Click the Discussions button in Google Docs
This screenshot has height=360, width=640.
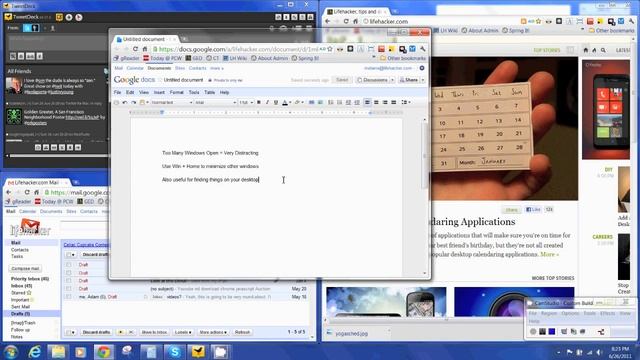[372, 80]
